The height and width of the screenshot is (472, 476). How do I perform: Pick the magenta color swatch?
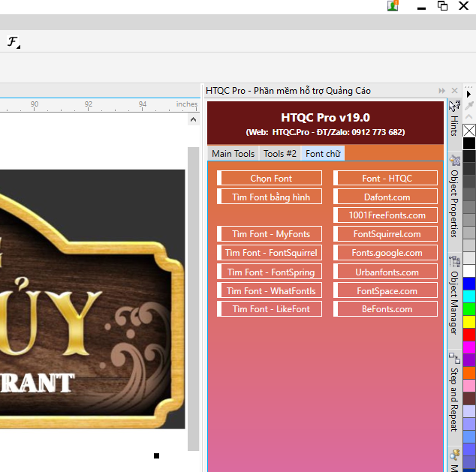point(469,347)
